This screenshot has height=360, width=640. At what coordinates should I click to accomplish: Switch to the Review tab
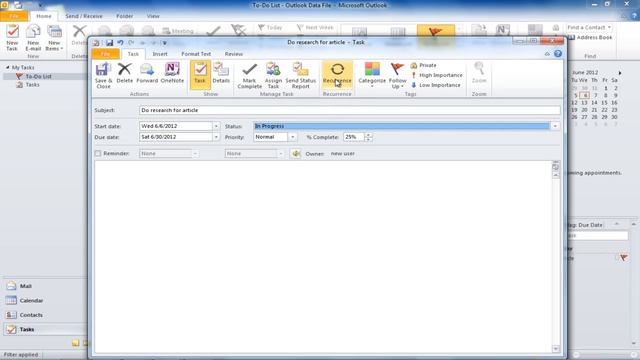[233, 54]
